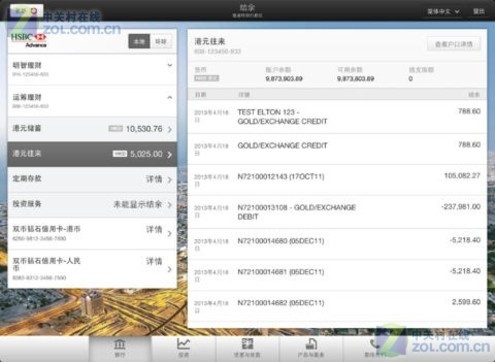Open 双币钻石信用卡-港币 card details
This screenshot has width=495, height=362.
click(92, 233)
